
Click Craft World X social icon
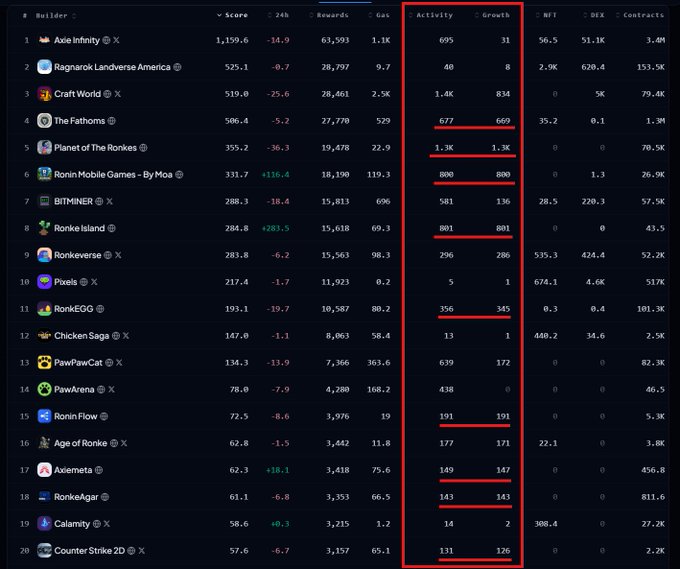coord(118,94)
